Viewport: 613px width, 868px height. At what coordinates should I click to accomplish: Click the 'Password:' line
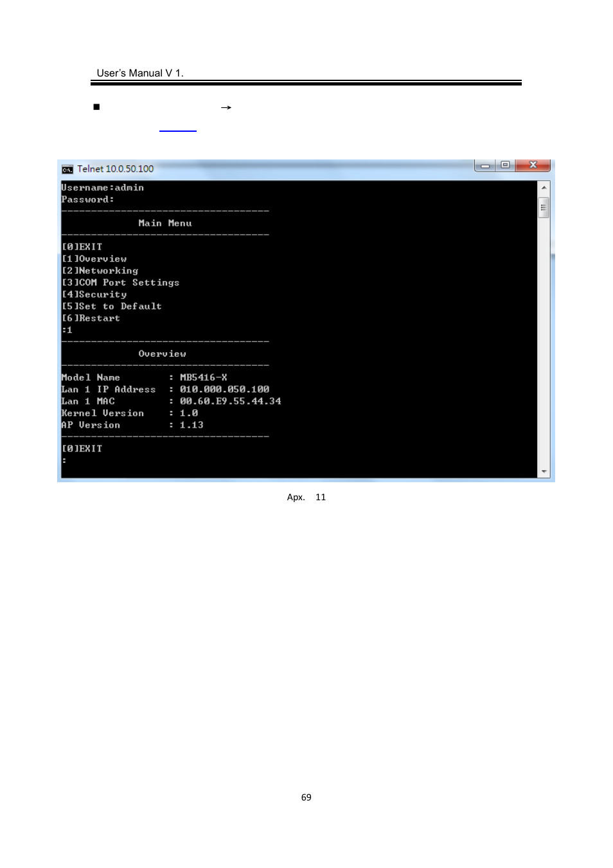[88, 200]
